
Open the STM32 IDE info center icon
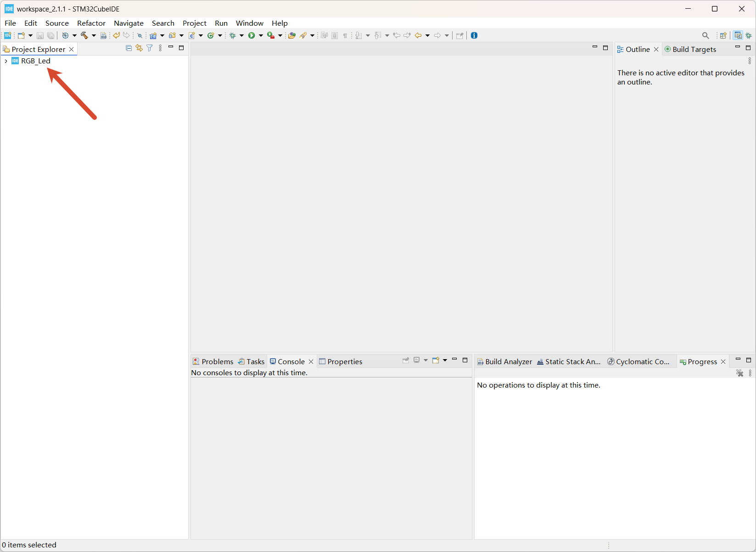[8, 35]
